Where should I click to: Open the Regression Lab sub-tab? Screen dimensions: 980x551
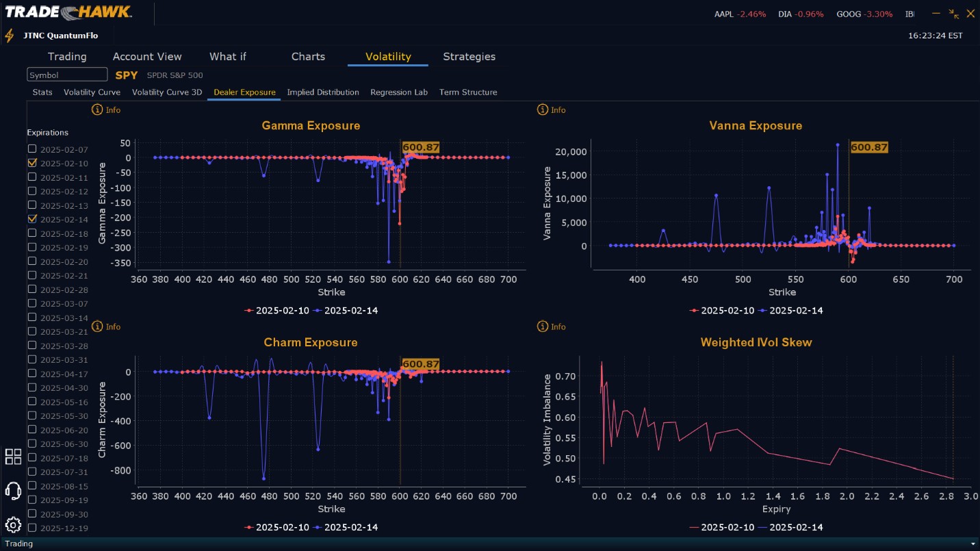click(x=399, y=92)
